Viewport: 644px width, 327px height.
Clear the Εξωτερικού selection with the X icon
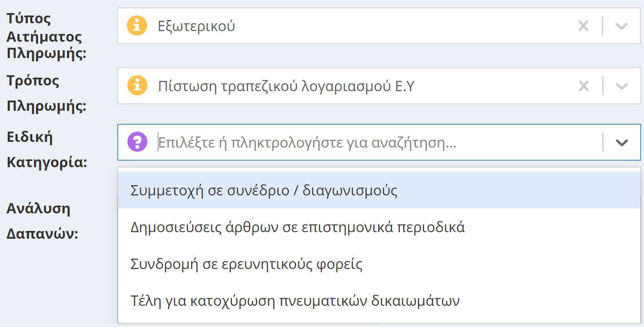tap(583, 26)
